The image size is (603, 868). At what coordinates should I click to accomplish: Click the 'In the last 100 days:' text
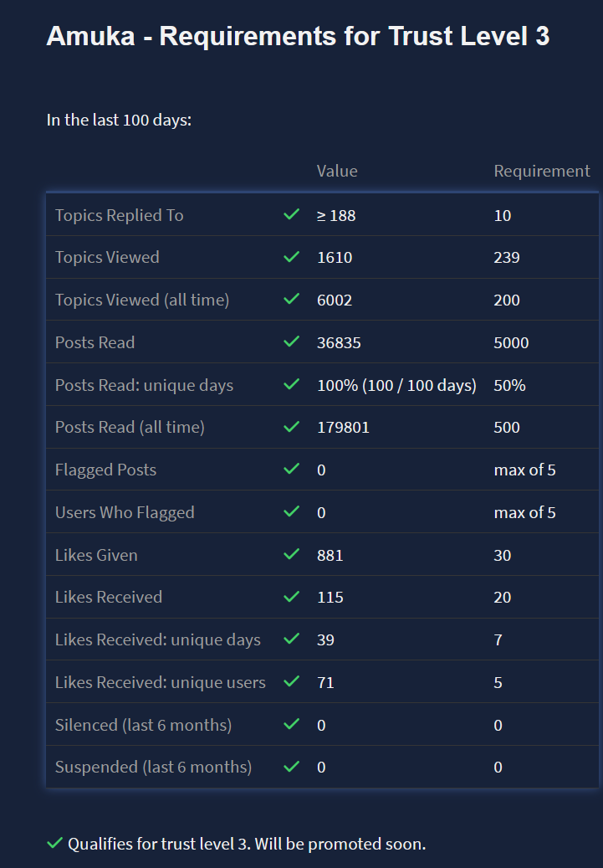(119, 120)
